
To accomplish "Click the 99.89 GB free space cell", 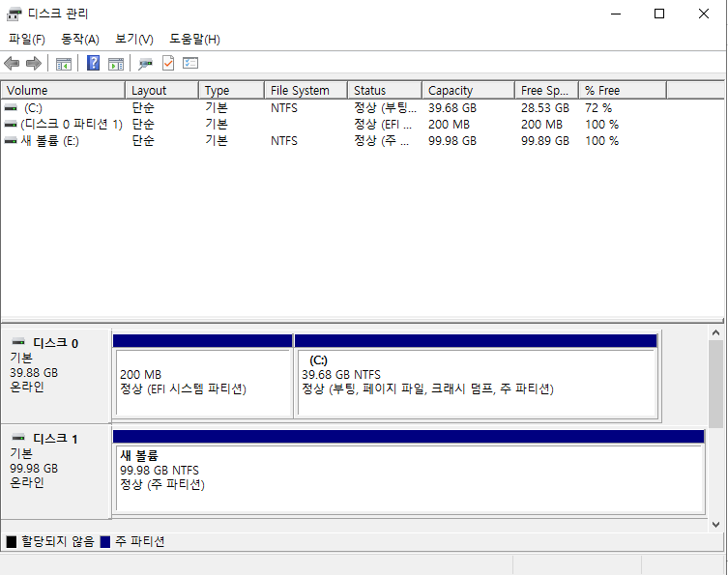I will (x=545, y=141).
